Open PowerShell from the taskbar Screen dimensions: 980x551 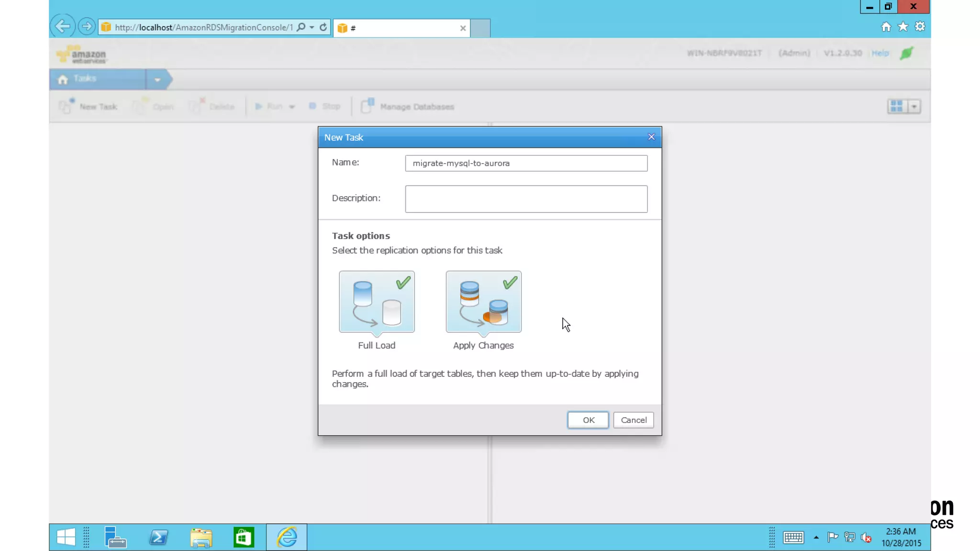[x=158, y=537]
